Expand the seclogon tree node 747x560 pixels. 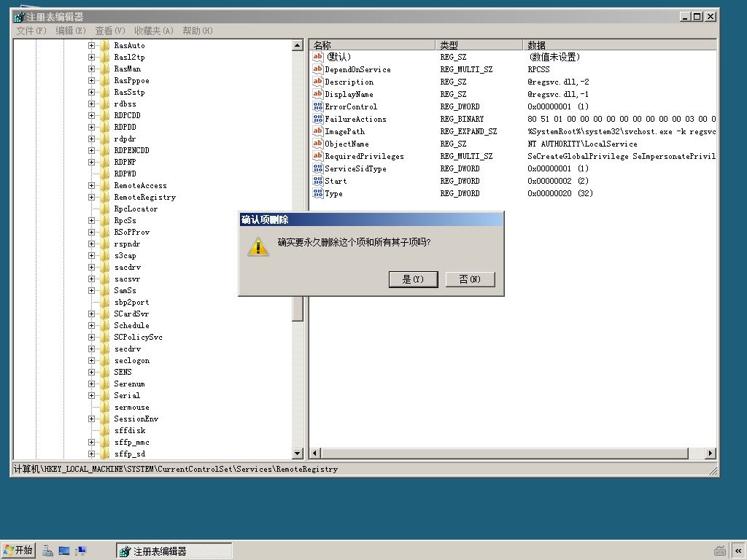pos(91,360)
